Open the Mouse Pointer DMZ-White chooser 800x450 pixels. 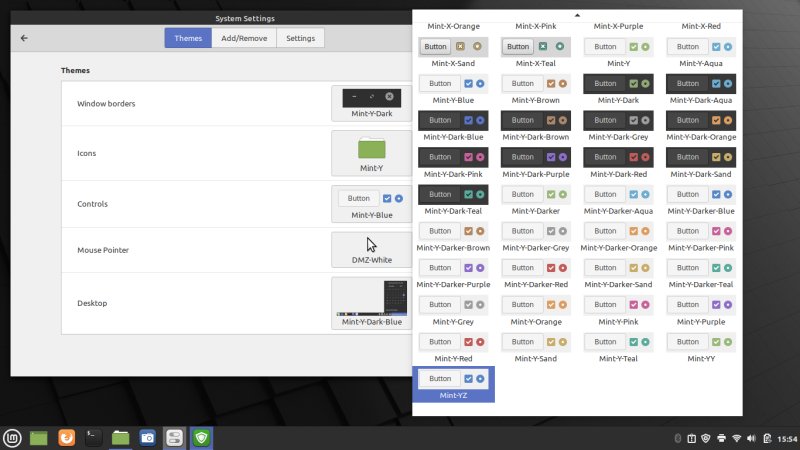pyautogui.click(x=370, y=249)
